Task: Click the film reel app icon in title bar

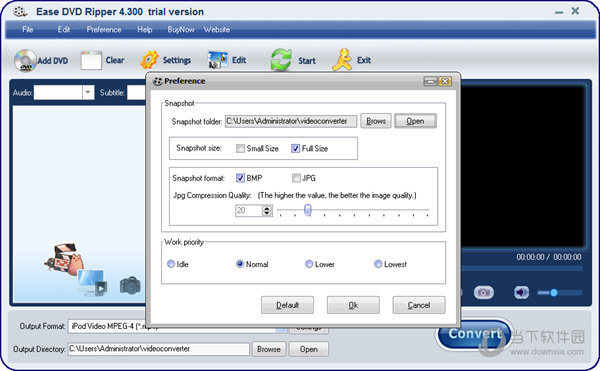Action: click(20, 11)
